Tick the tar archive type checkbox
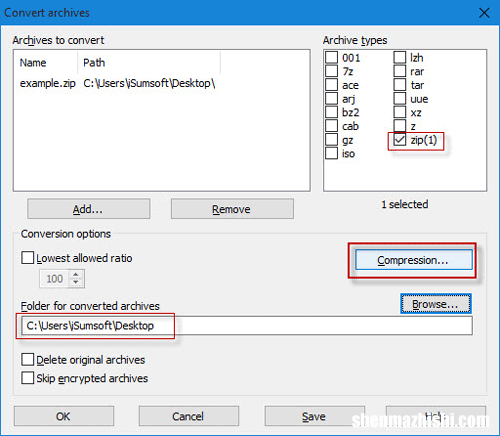The width and height of the screenshot is (500, 436). [x=399, y=85]
